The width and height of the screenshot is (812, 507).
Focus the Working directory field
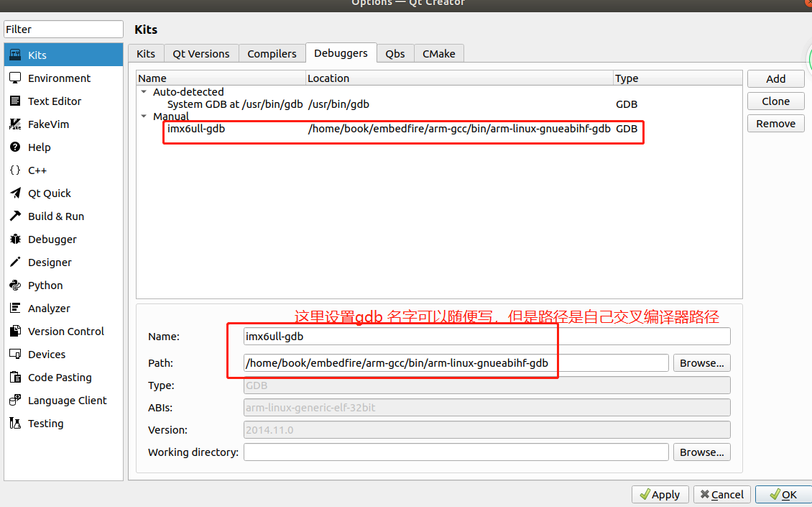(x=456, y=452)
